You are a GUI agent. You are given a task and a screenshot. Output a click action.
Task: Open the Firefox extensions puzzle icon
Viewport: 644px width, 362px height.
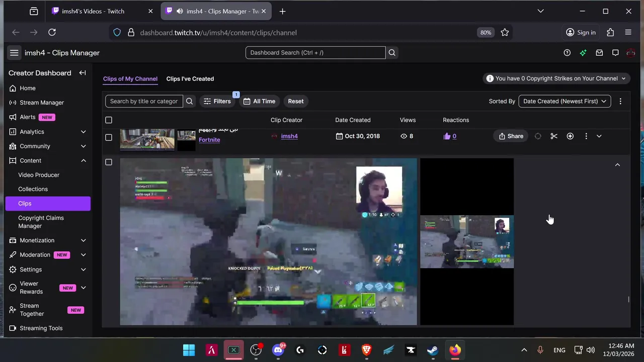click(610, 32)
